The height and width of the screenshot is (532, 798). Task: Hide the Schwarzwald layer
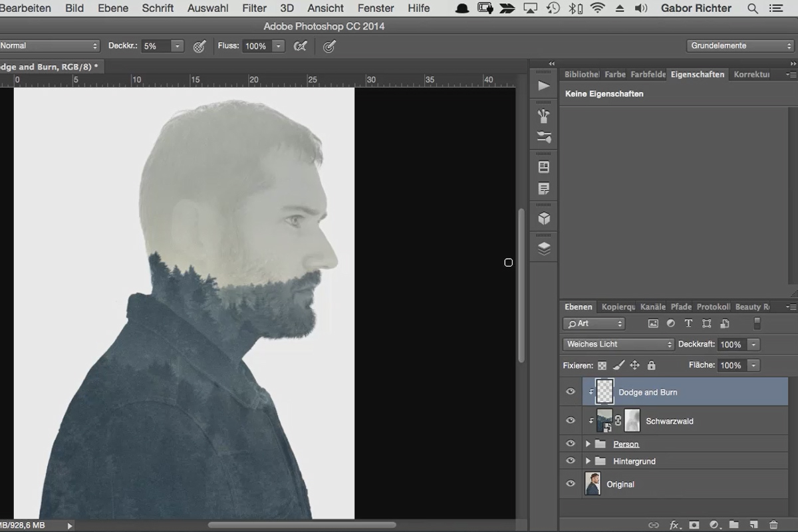point(570,420)
